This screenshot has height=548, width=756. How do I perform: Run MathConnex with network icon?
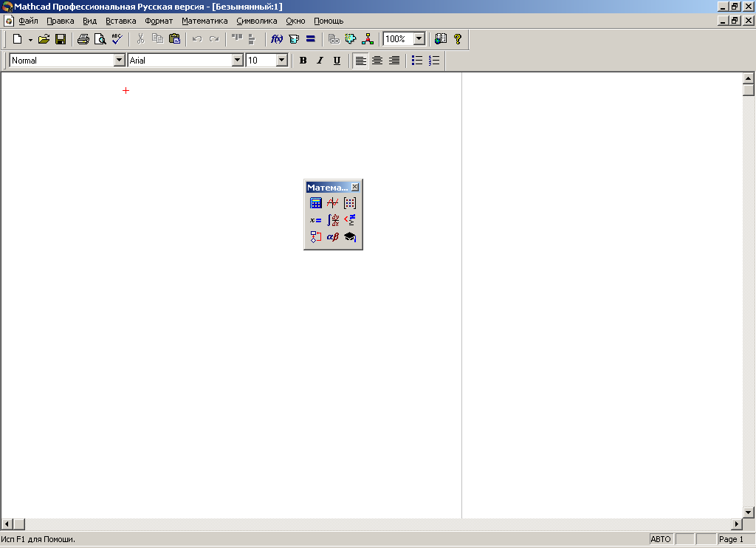[368, 39]
